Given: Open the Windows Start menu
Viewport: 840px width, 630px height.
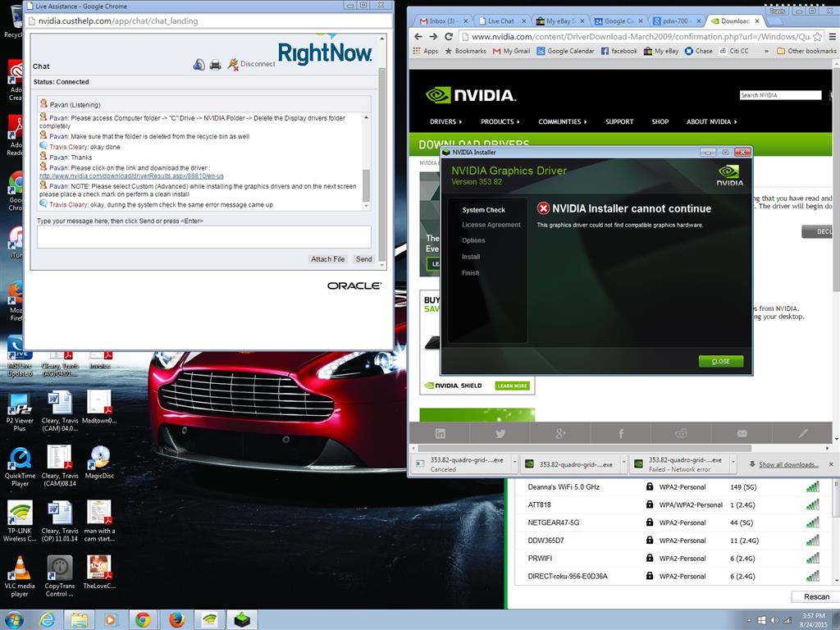Looking at the screenshot, I should click(14, 620).
